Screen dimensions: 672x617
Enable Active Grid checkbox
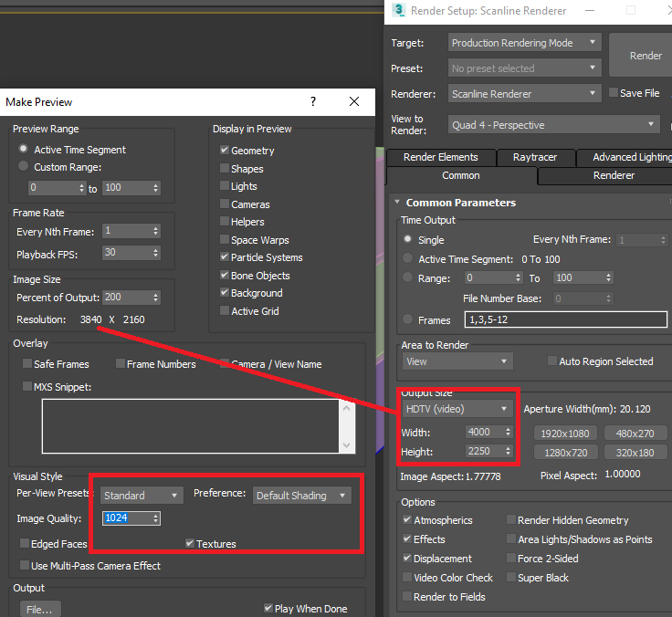pos(224,310)
